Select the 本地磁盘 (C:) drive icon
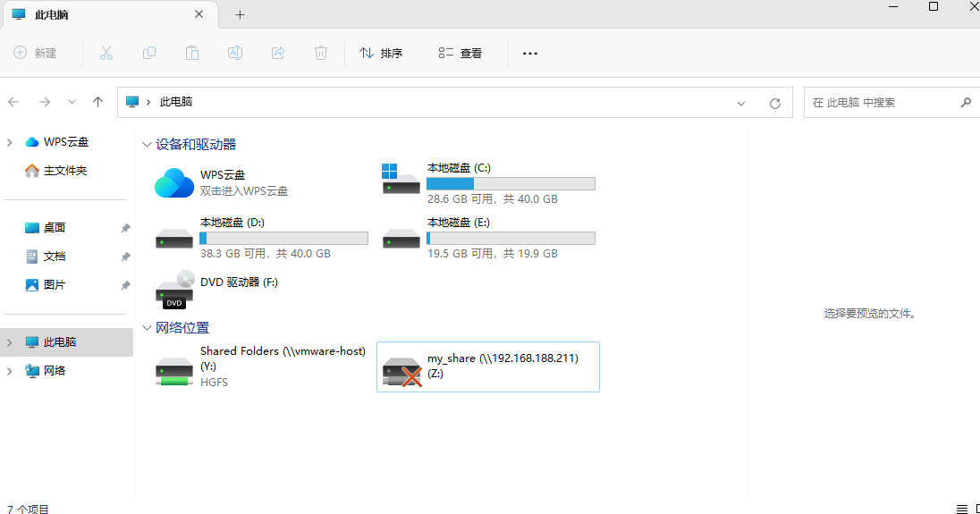 point(401,179)
